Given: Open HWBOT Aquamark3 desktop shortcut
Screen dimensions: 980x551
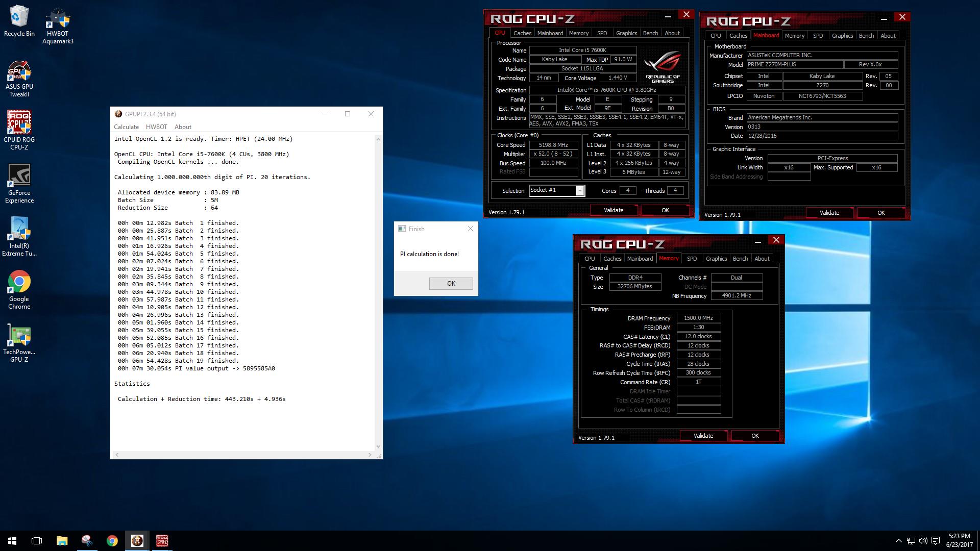Looking at the screenshot, I should pos(58,26).
